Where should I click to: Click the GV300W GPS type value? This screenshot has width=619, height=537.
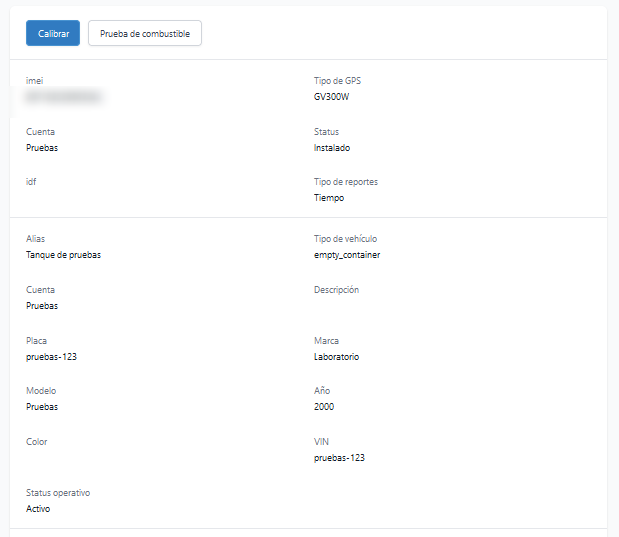(x=331, y=97)
